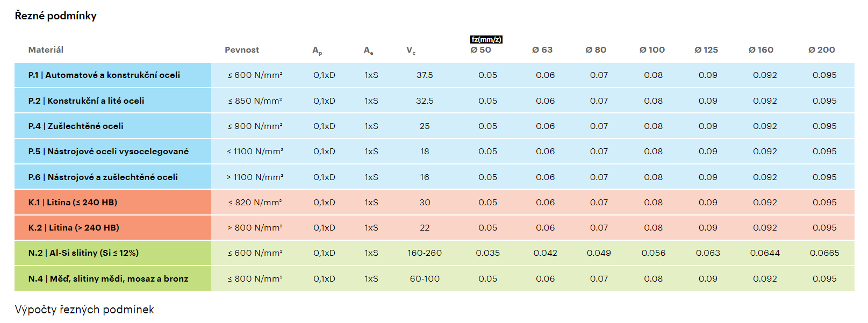Select row P.2 Konstrukční a lité oceli
The height and width of the screenshot is (323, 868).
click(x=87, y=101)
